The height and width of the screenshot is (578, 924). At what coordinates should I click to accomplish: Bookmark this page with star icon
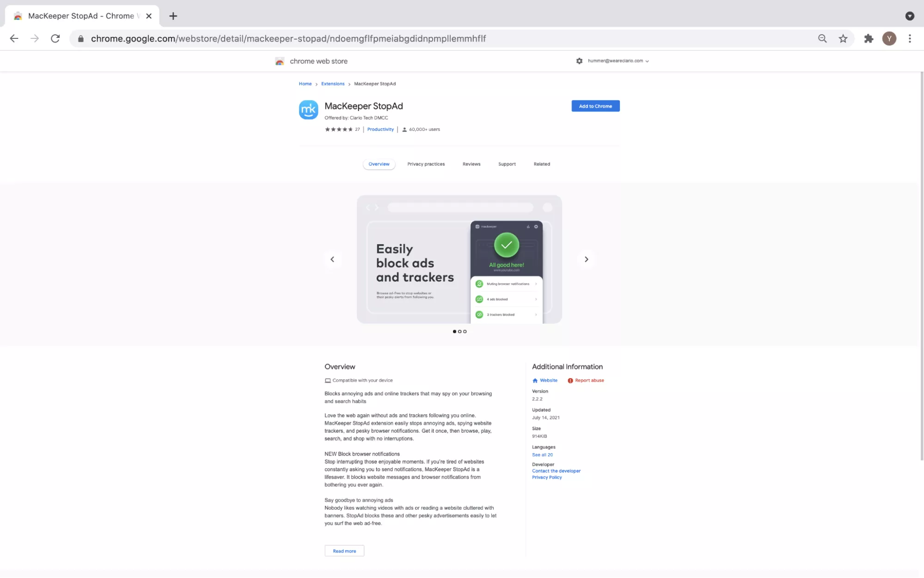coord(843,39)
